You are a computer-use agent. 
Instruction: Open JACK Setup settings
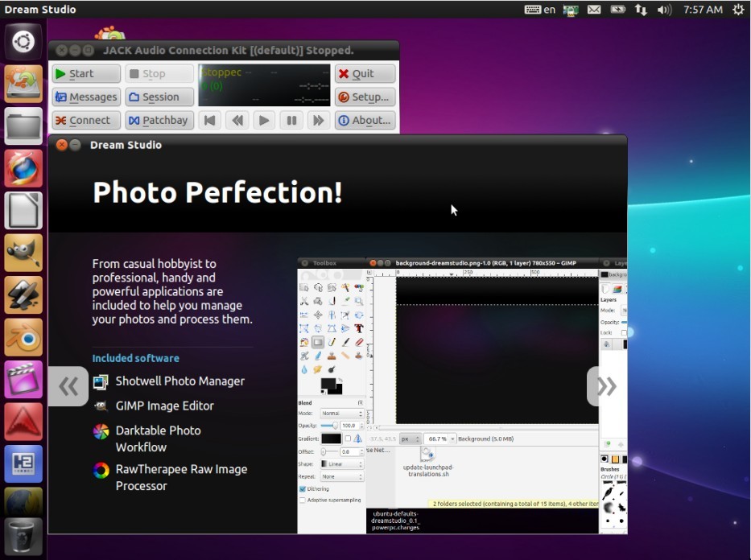tap(365, 97)
